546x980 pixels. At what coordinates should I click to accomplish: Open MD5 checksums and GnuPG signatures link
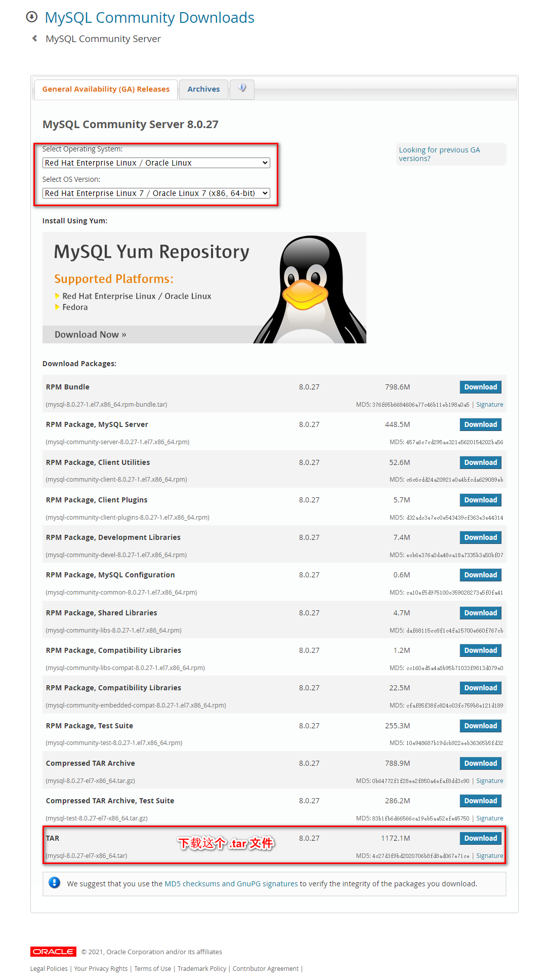tap(231, 884)
